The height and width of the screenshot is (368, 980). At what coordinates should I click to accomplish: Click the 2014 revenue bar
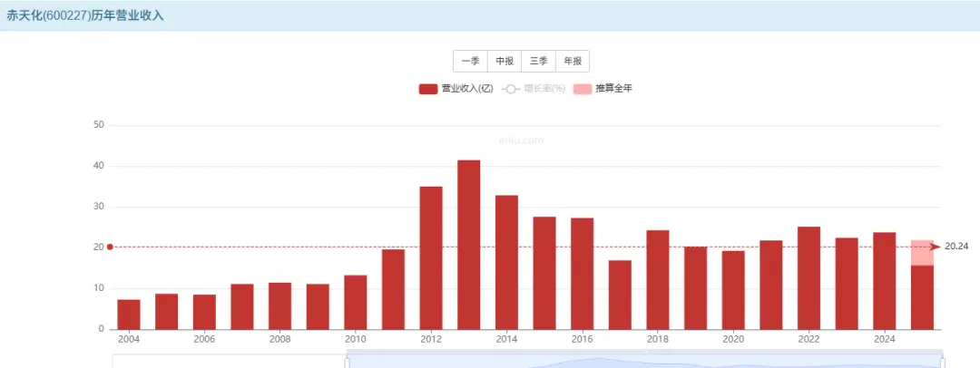point(507,263)
